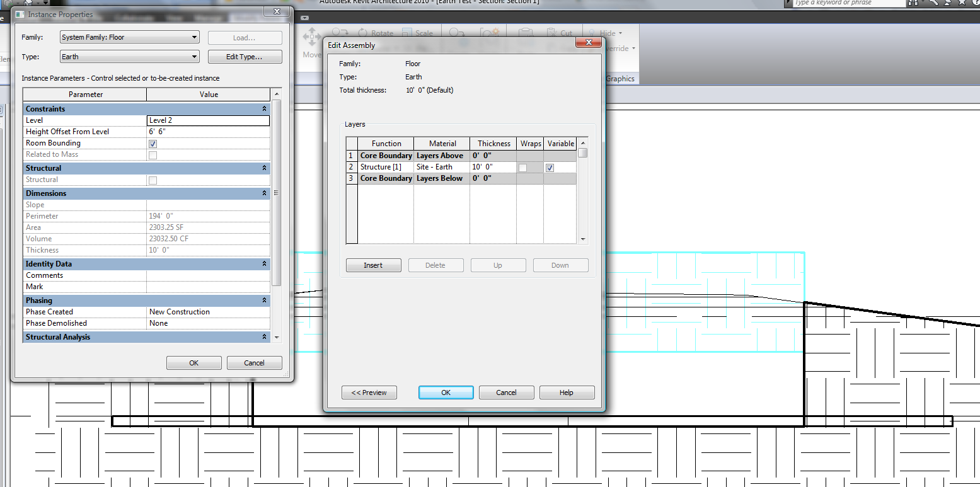Open the Type dropdown showing Earth

129,57
